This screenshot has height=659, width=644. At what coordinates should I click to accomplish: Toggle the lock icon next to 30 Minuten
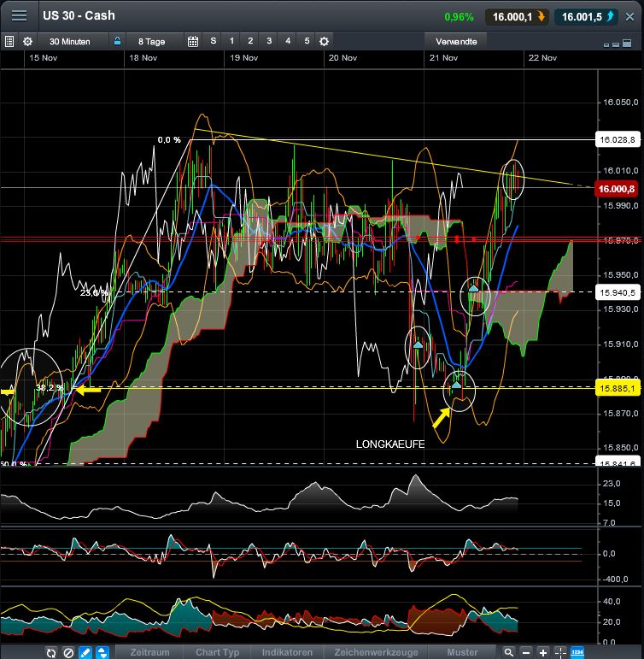pos(117,41)
